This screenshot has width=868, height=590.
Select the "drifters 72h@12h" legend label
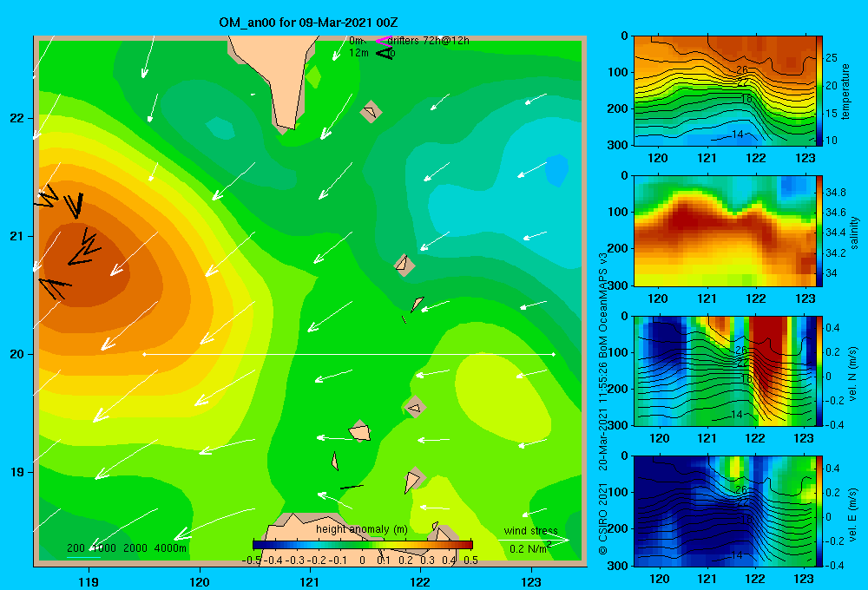[429, 41]
